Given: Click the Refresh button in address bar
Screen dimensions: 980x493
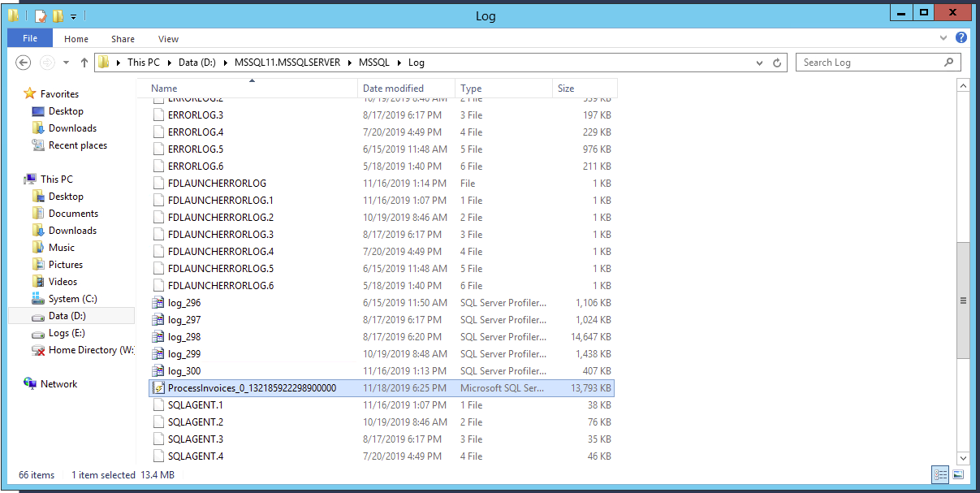Looking at the screenshot, I should pyautogui.click(x=777, y=63).
